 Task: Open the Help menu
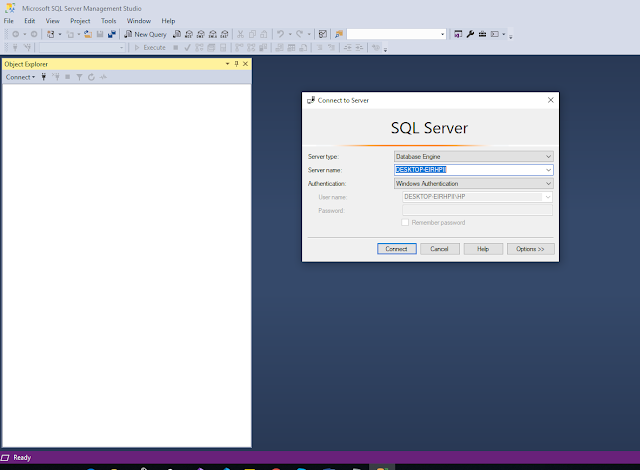pos(168,21)
